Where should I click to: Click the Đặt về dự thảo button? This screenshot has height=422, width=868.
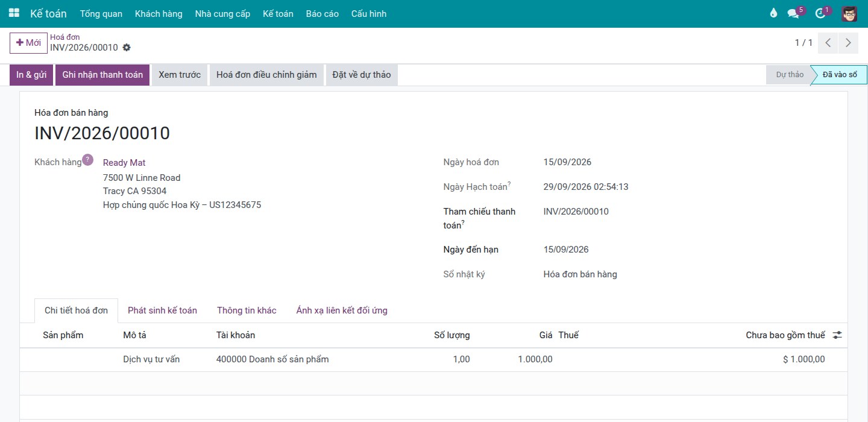(x=362, y=75)
